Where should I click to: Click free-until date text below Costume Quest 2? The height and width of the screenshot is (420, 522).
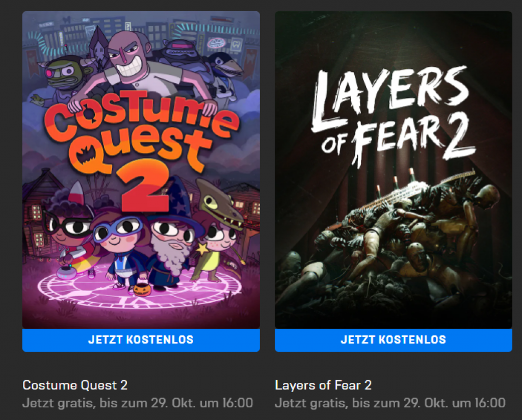138,403
